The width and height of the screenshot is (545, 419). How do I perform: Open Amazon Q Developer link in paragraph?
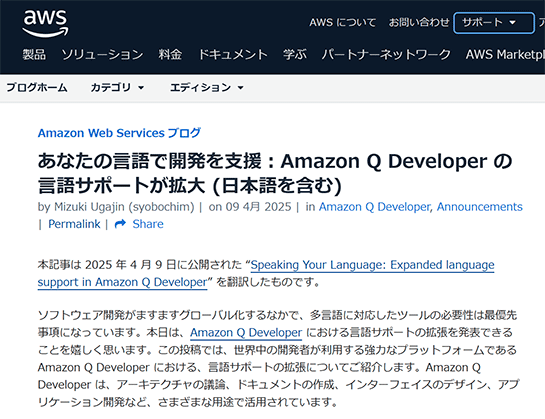pos(246,332)
